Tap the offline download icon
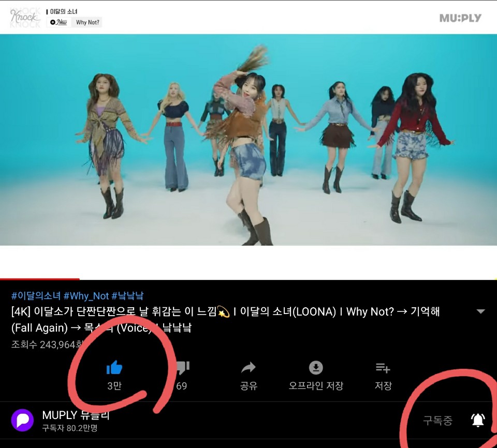Screen dimensions: 497x448 pyautogui.click(x=316, y=367)
